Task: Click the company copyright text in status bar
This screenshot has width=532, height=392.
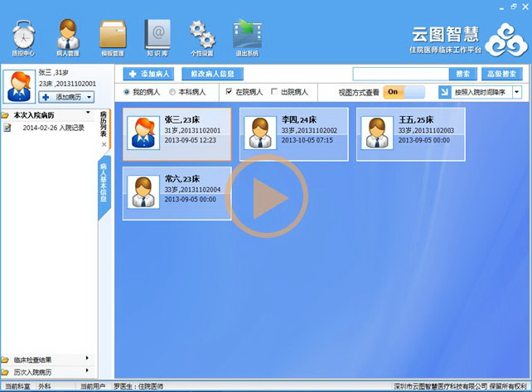Action: pyautogui.click(x=461, y=386)
